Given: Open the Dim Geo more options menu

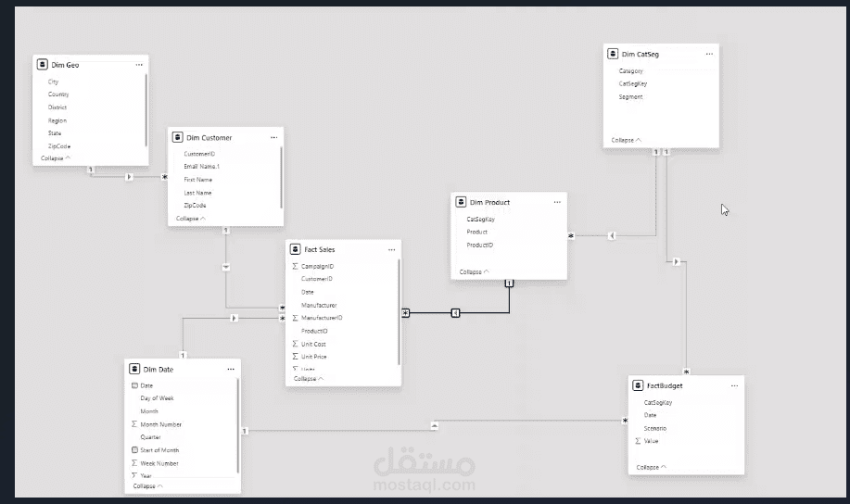Looking at the screenshot, I should (139, 65).
